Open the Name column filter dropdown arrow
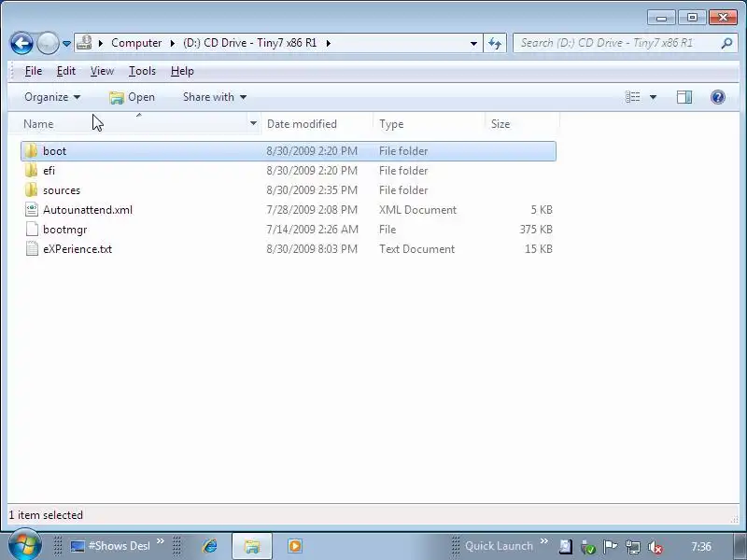The height and width of the screenshot is (560, 747). [x=253, y=124]
